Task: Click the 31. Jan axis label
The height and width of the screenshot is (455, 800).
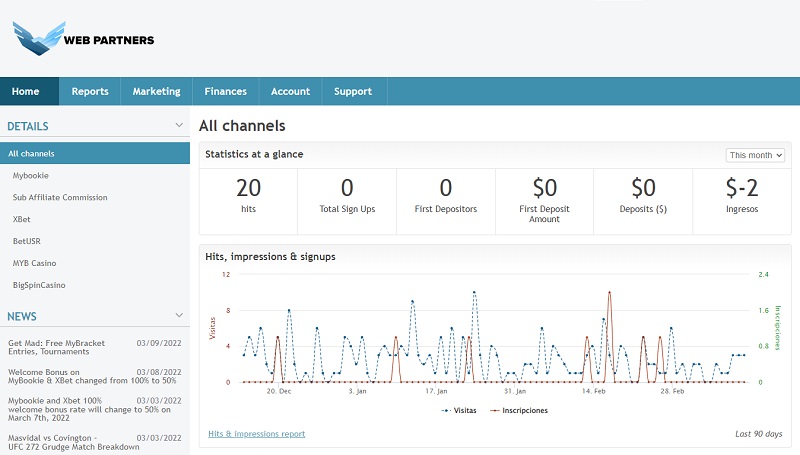Action: (515, 391)
